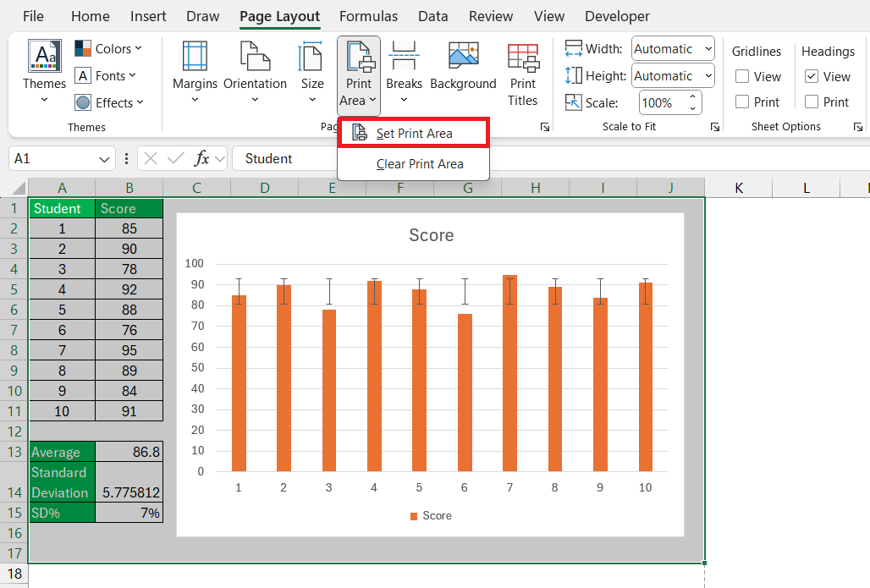
Task: Select Set Print Area from menu
Action: 413,133
